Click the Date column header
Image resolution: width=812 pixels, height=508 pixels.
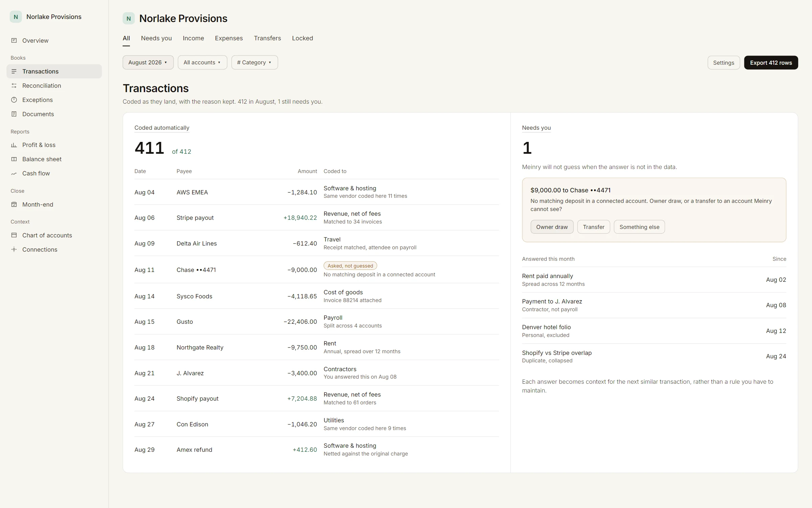tap(140, 171)
